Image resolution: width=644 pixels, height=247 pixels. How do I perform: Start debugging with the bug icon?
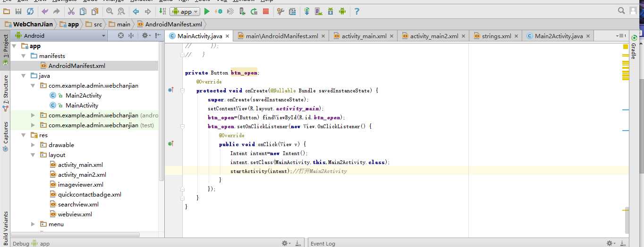coord(219,11)
